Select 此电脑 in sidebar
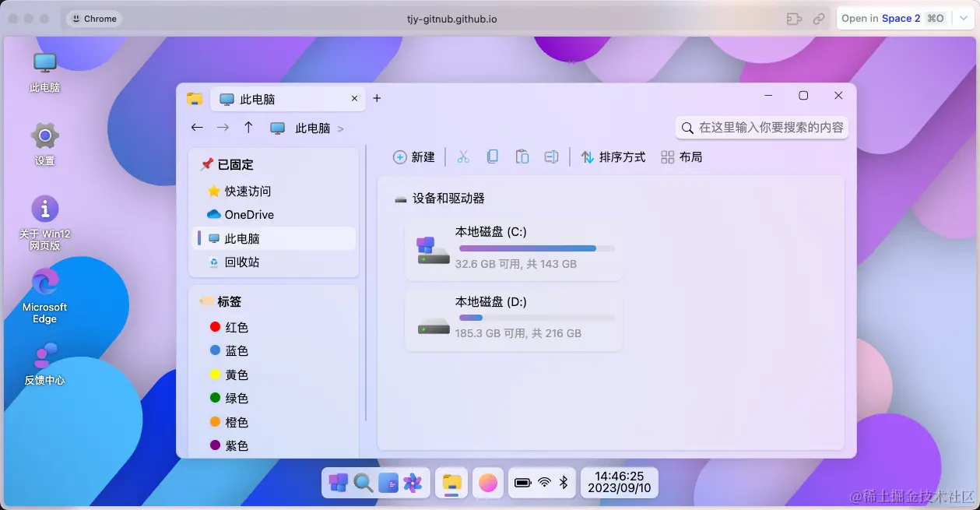Viewport: 980px width, 510px height. click(x=274, y=238)
